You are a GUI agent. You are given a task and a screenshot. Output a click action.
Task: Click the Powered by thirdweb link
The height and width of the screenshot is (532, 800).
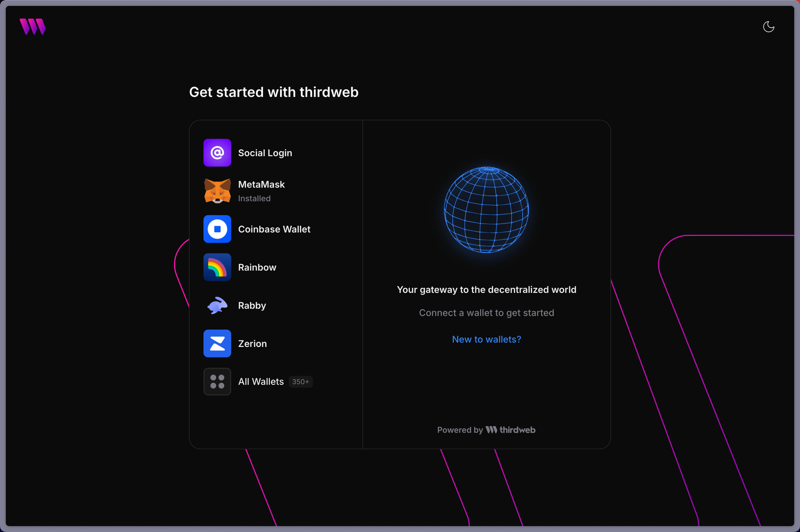pyautogui.click(x=486, y=429)
